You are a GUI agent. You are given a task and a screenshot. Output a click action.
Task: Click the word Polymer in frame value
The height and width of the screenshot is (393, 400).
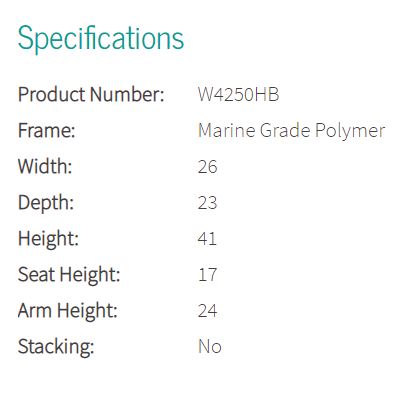point(350,131)
